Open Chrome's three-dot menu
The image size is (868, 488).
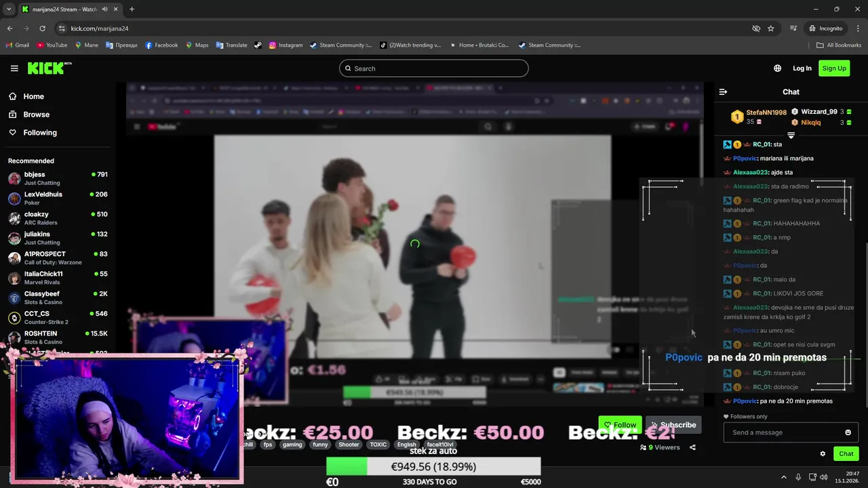pos(858,28)
